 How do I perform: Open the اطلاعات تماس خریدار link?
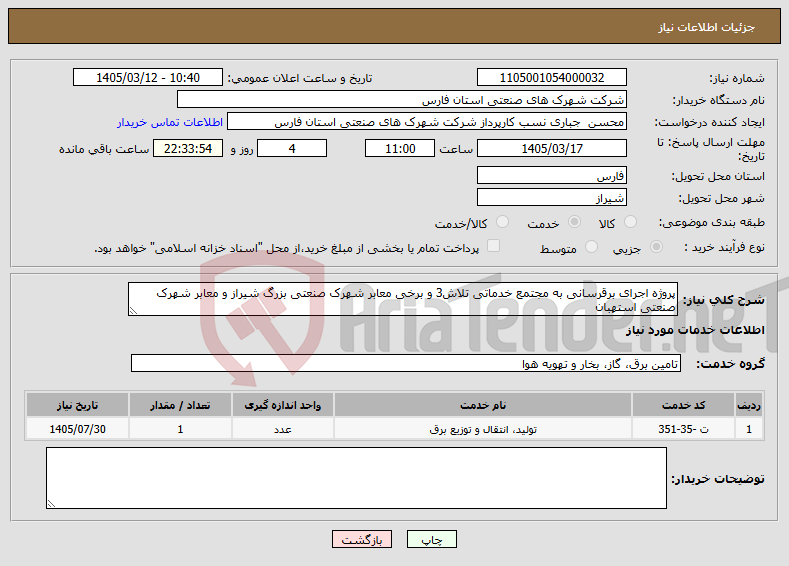(170, 122)
